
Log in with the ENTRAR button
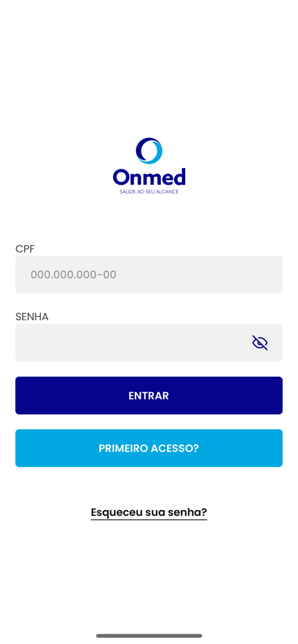pos(149,395)
